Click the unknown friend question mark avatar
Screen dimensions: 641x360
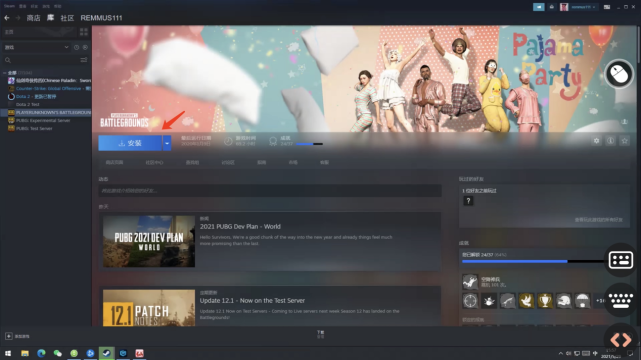click(x=468, y=201)
